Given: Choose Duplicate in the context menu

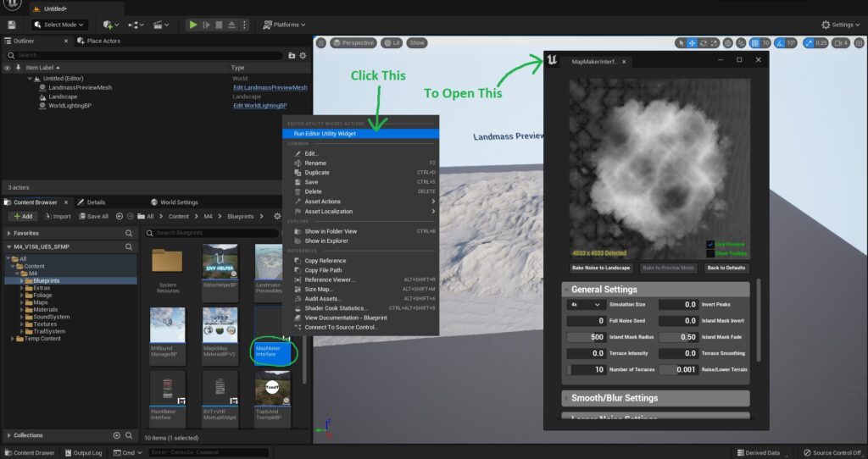Looking at the screenshot, I should 360,173.
